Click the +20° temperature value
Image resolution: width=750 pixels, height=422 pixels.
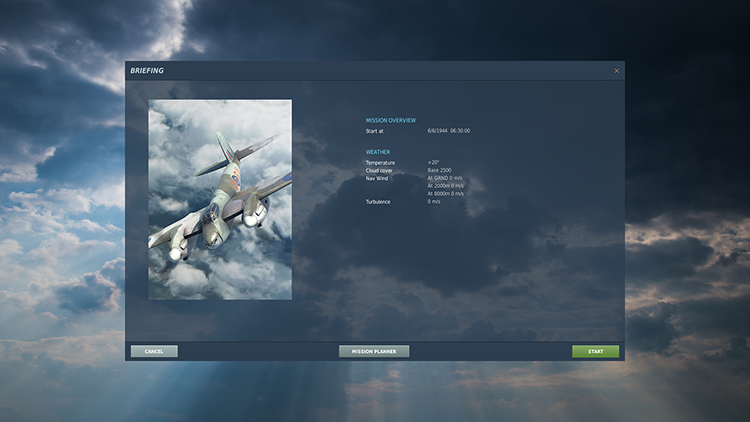(434, 162)
